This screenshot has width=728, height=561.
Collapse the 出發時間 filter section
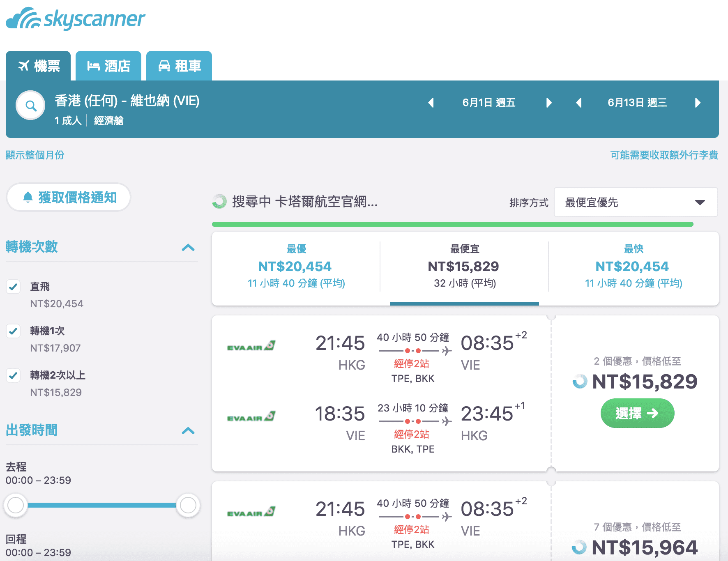(x=188, y=430)
